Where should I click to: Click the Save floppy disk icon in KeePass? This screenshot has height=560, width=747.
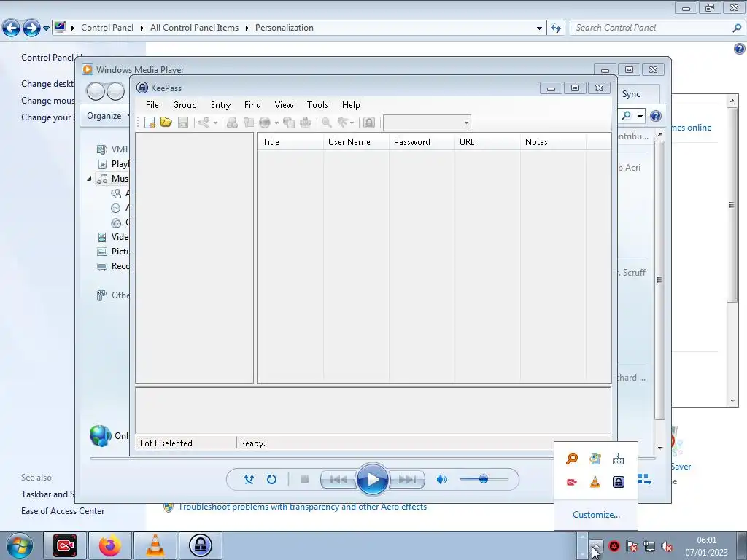point(182,122)
